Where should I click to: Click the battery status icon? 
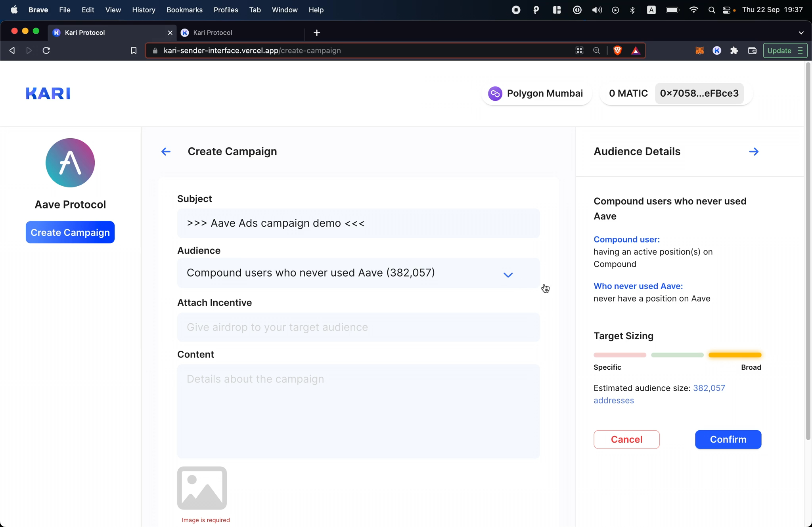pos(672,10)
